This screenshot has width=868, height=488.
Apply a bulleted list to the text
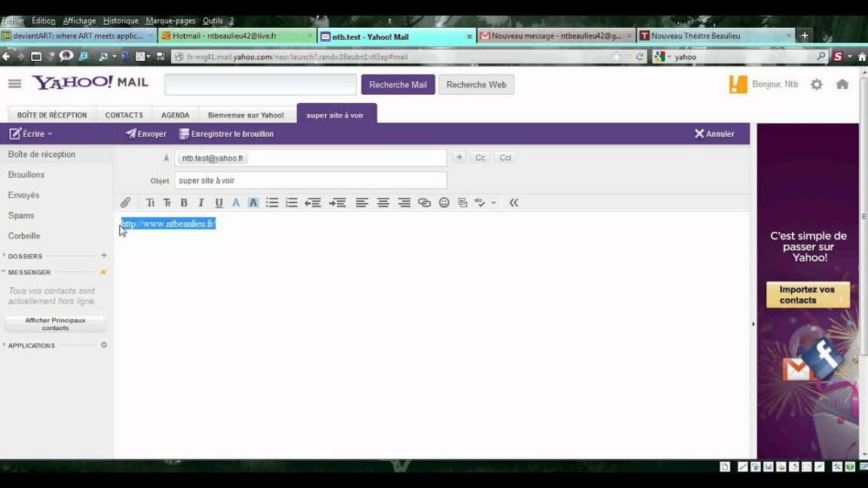click(x=272, y=203)
